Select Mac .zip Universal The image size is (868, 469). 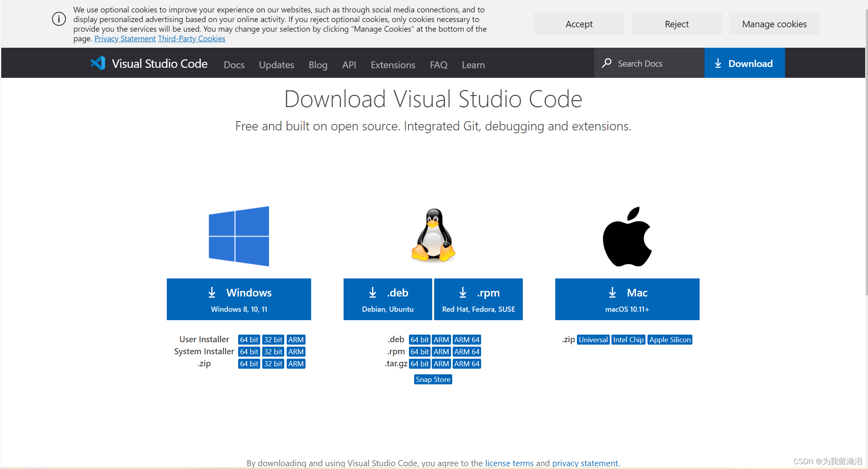(593, 339)
